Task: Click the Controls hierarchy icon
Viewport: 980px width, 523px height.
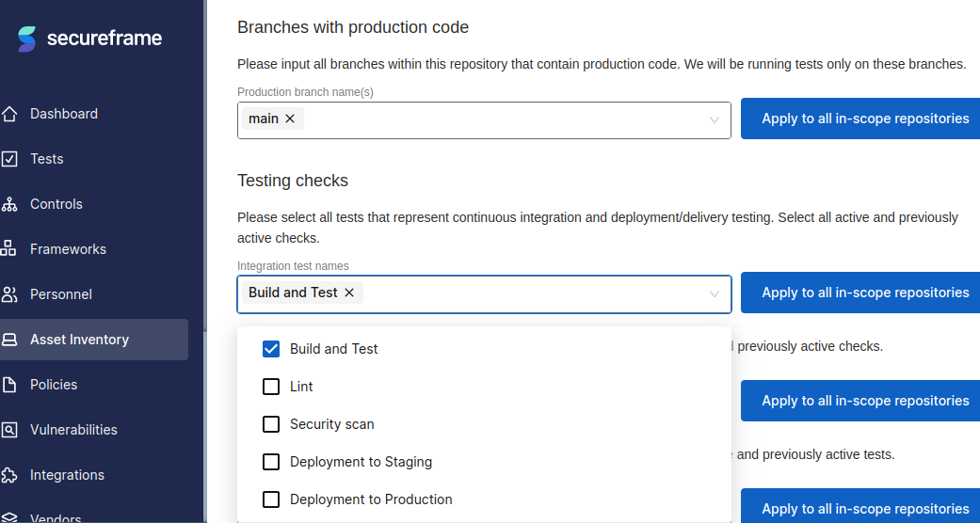Action: [8, 204]
